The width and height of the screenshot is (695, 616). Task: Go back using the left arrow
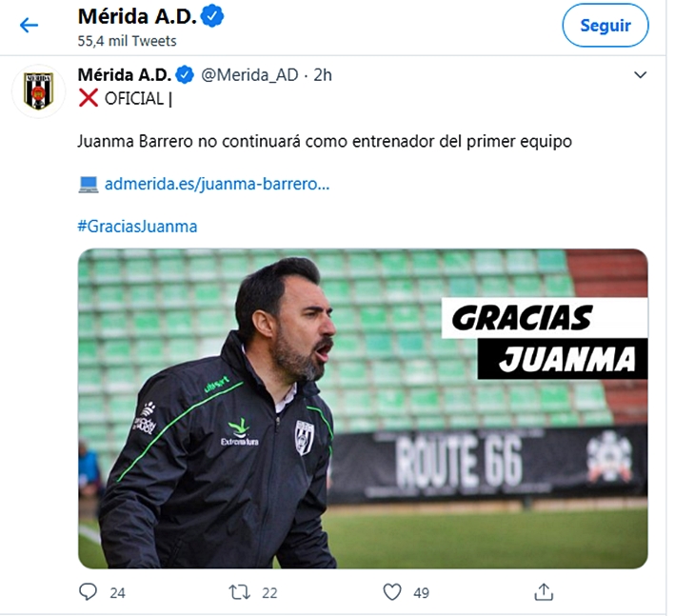point(29,26)
